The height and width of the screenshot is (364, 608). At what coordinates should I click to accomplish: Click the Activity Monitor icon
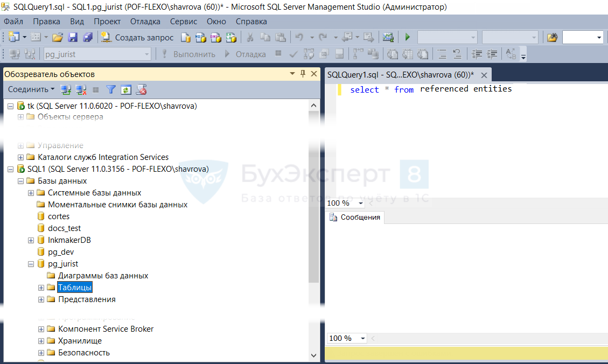coord(388,37)
